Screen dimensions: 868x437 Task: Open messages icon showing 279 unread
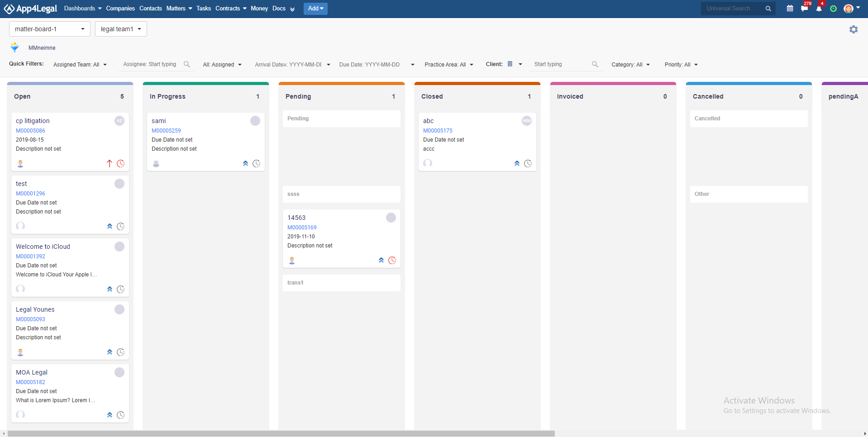point(805,9)
